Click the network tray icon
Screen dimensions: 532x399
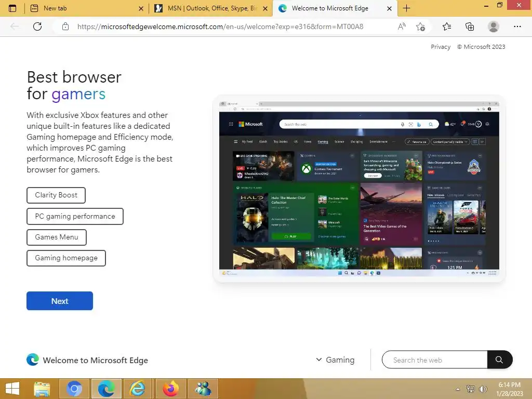[x=471, y=389]
